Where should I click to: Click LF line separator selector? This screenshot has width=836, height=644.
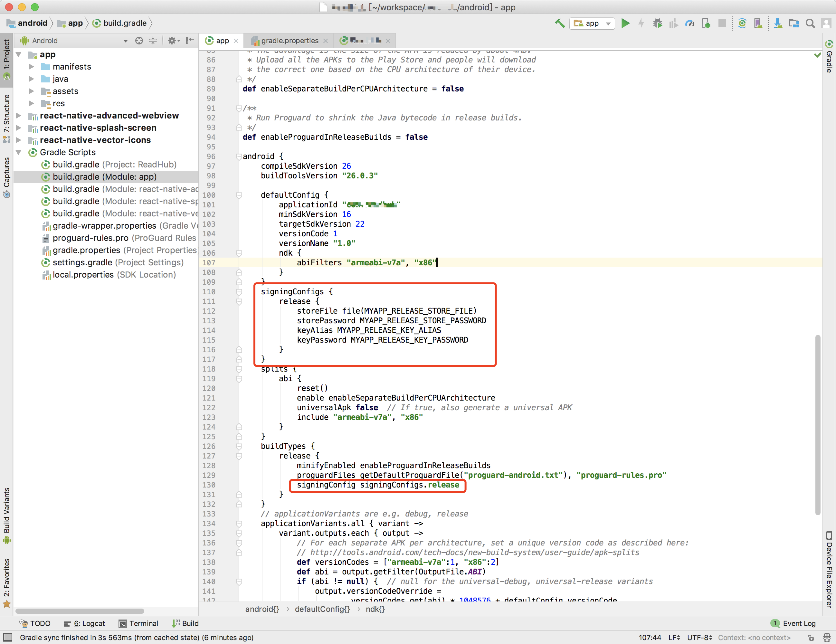point(674,638)
